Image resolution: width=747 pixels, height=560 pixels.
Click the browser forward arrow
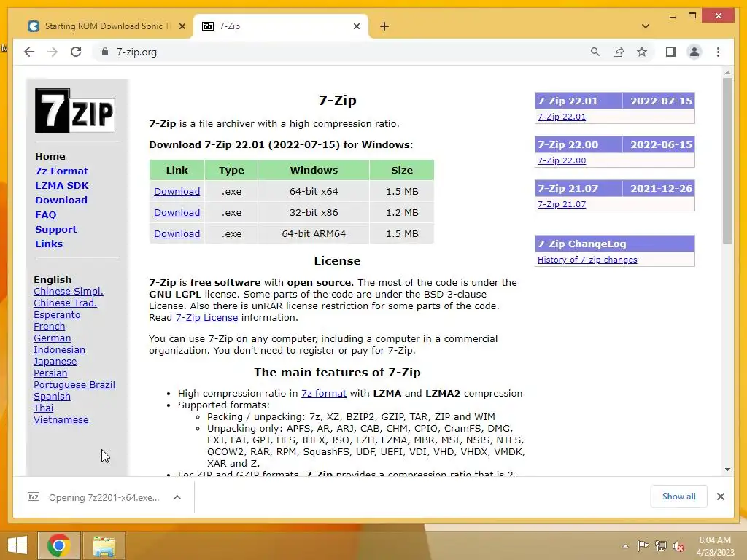[53, 52]
